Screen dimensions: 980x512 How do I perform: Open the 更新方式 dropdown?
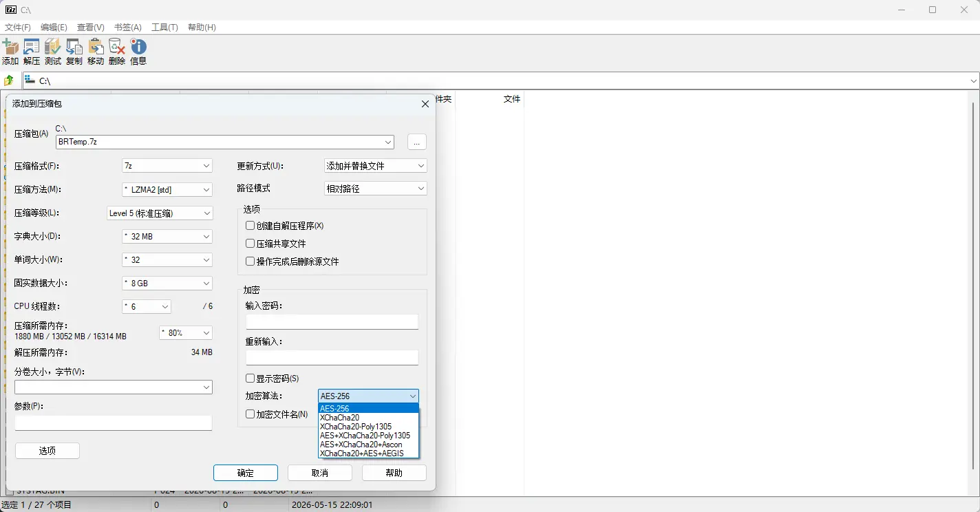pyautogui.click(x=376, y=166)
